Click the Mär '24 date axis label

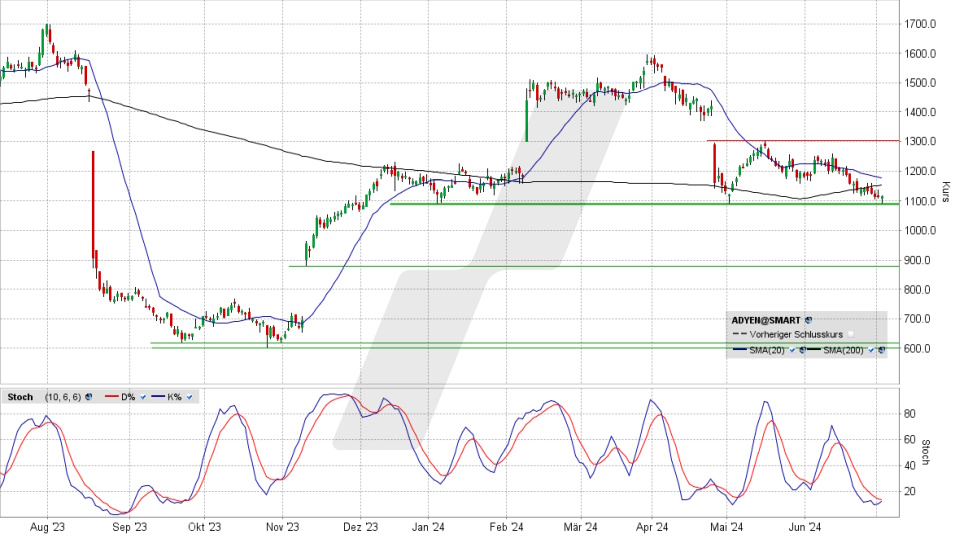[580, 527]
